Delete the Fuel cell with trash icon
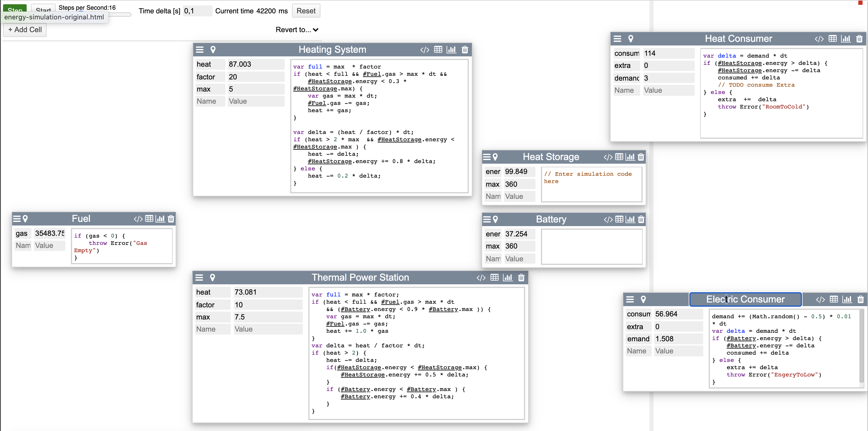Image resolution: width=868 pixels, height=431 pixels. [171, 219]
